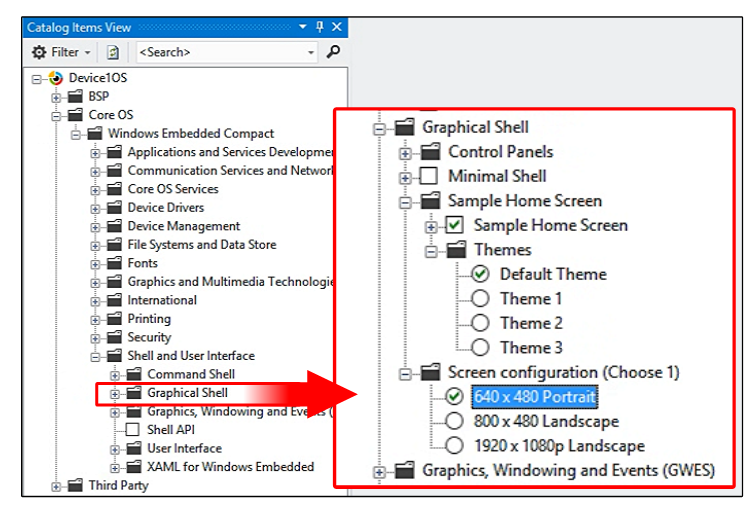Select the Theme 2 radio button
745x522 pixels.
point(480,323)
